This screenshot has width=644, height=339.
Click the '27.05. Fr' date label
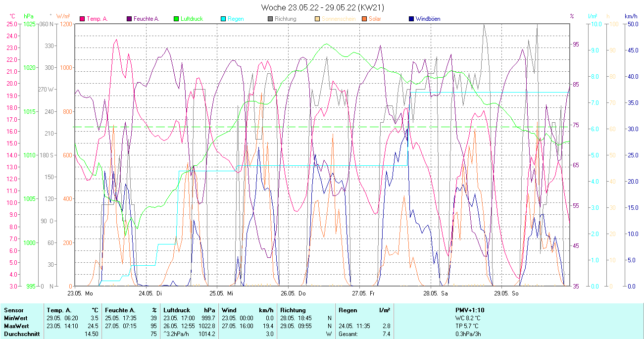click(x=363, y=293)
